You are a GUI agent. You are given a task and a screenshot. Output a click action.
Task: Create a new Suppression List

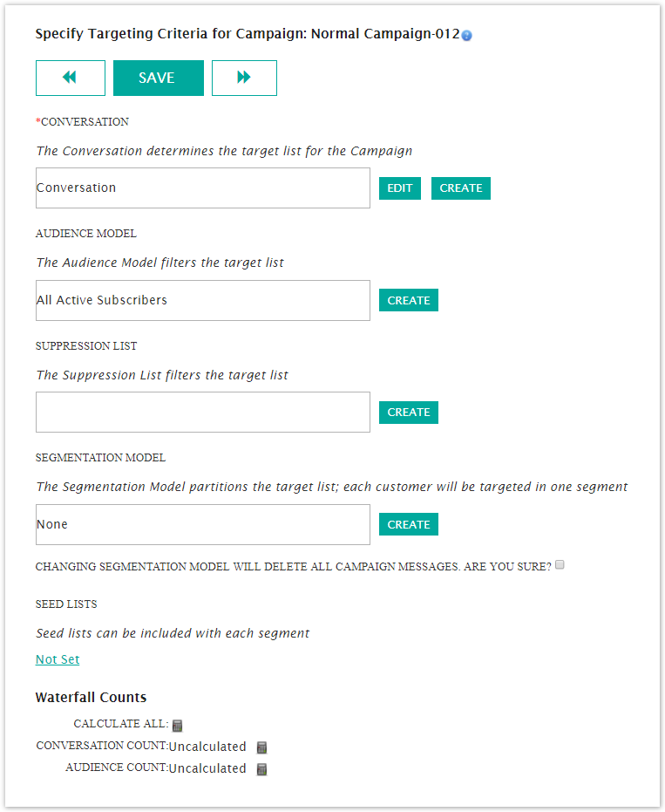409,412
